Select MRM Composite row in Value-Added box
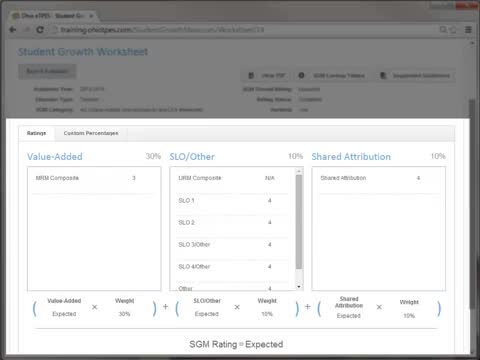Viewport: 480px width, 360px height. (x=94, y=178)
